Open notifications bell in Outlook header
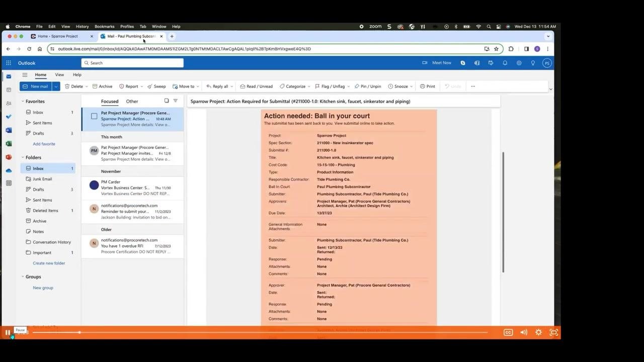Viewport: 644px width, 362px height. (505, 63)
